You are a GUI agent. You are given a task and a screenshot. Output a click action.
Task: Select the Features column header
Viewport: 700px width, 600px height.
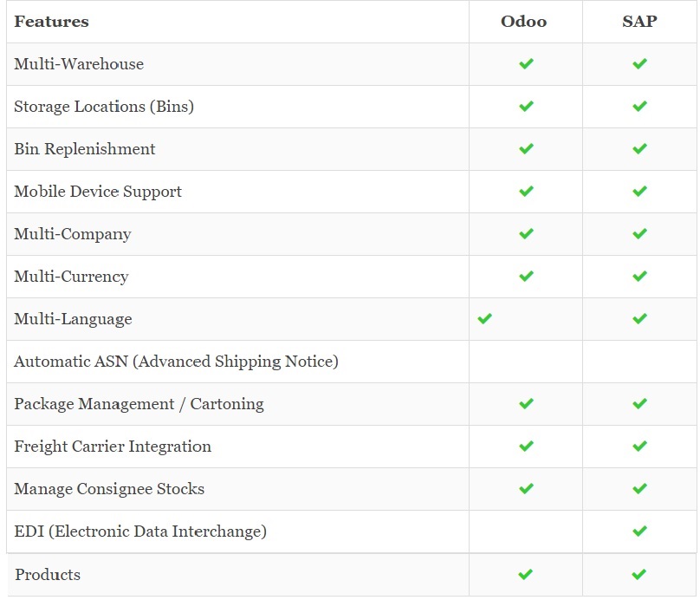click(51, 22)
